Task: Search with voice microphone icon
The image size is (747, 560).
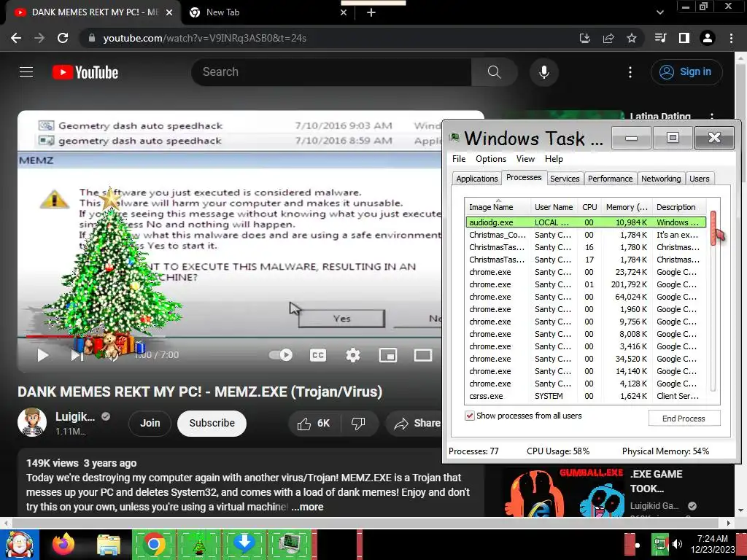Action: tap(544, 72)
